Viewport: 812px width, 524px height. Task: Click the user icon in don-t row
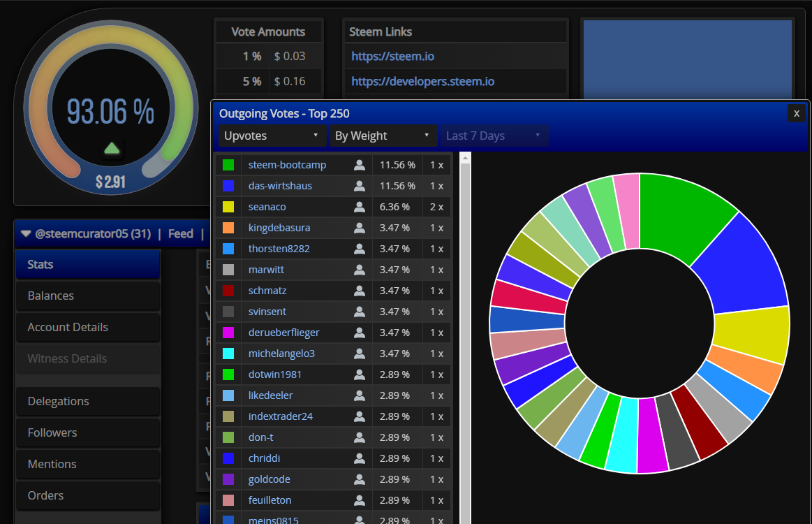coord(360,437)
